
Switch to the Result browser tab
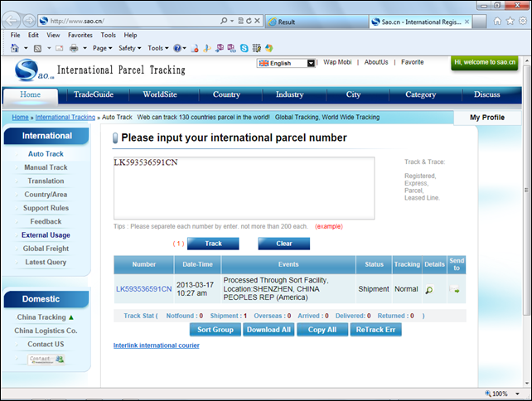317,22
